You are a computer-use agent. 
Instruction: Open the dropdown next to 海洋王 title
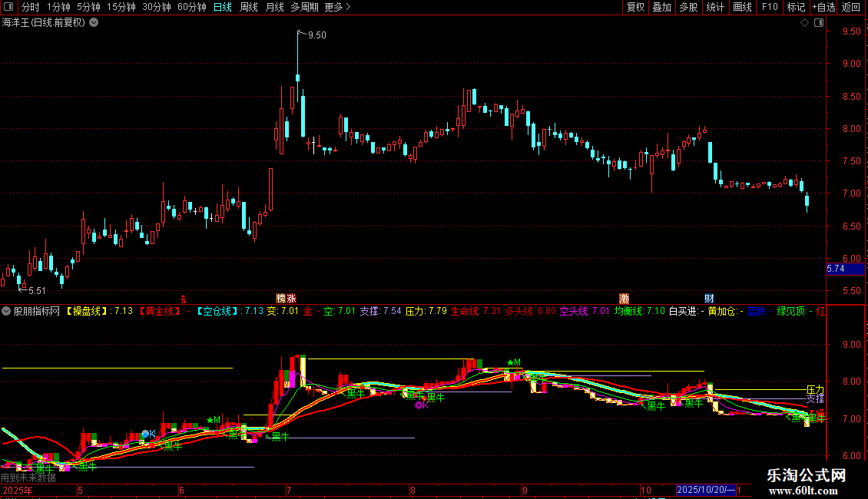94,23
